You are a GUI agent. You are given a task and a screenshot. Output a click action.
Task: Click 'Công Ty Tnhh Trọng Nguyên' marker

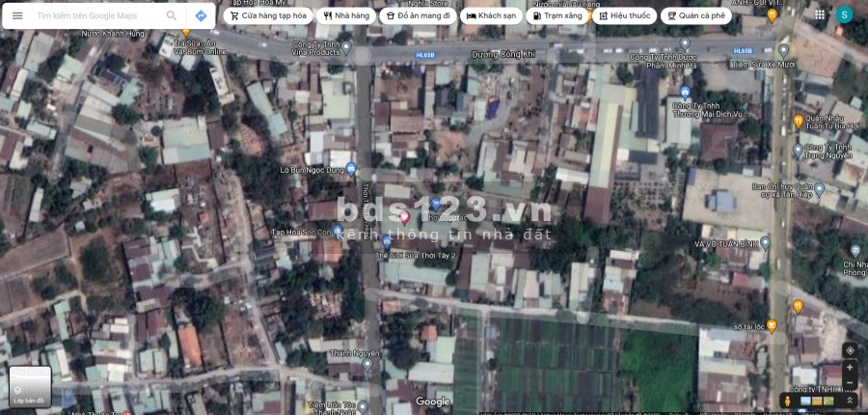tap(799, 150)
